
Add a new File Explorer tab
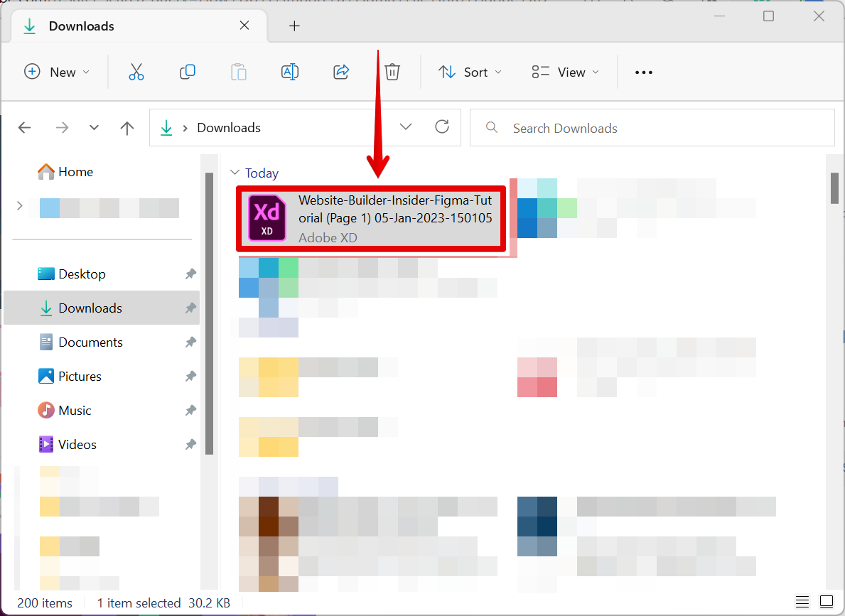tap(294, 26)
